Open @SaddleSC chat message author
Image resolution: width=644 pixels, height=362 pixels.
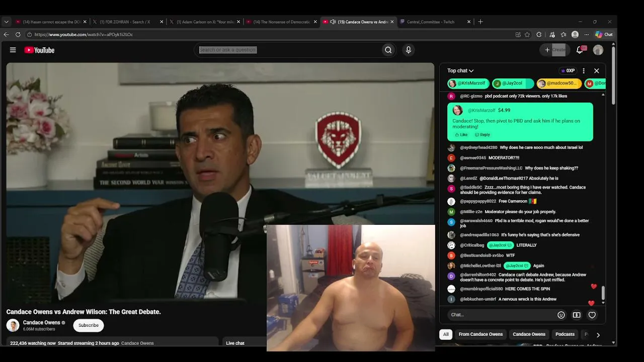tap(471, 188)
